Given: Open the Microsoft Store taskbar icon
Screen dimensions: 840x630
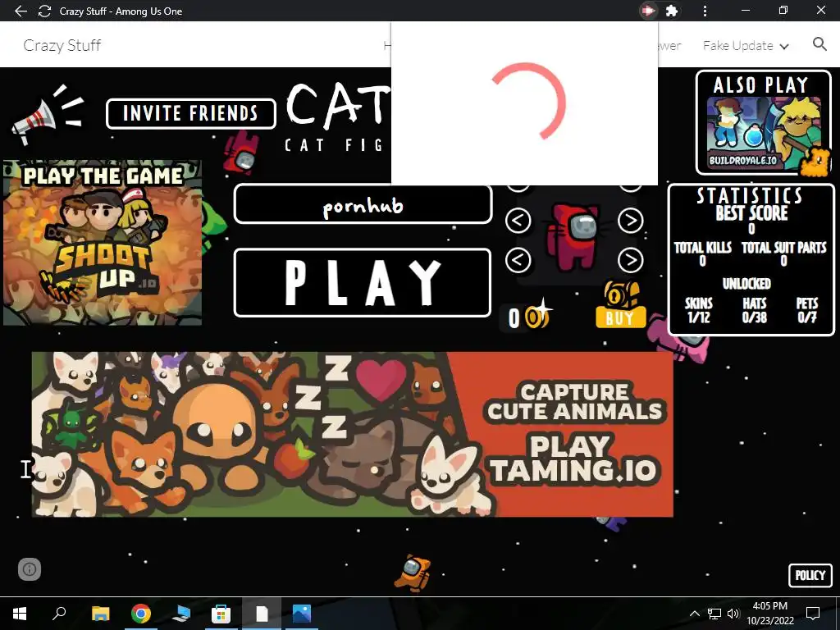Looking at the screenshot, I should (221, 614).
